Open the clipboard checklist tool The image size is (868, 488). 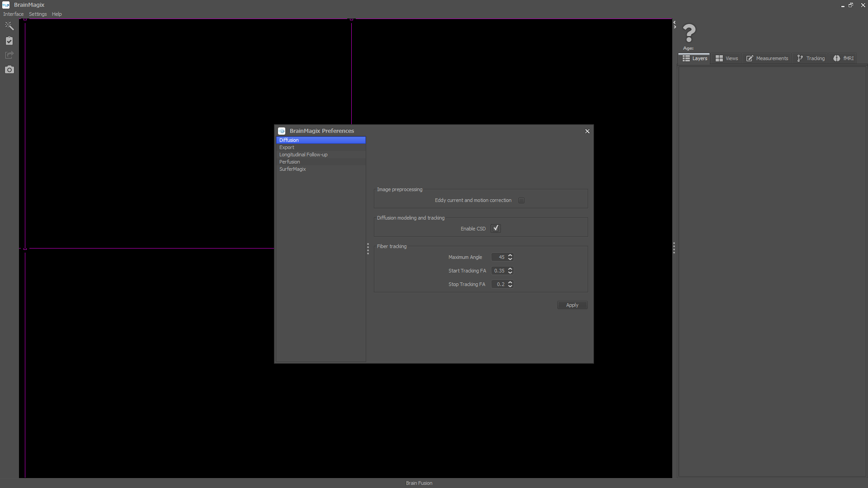[x=9, y=41]
